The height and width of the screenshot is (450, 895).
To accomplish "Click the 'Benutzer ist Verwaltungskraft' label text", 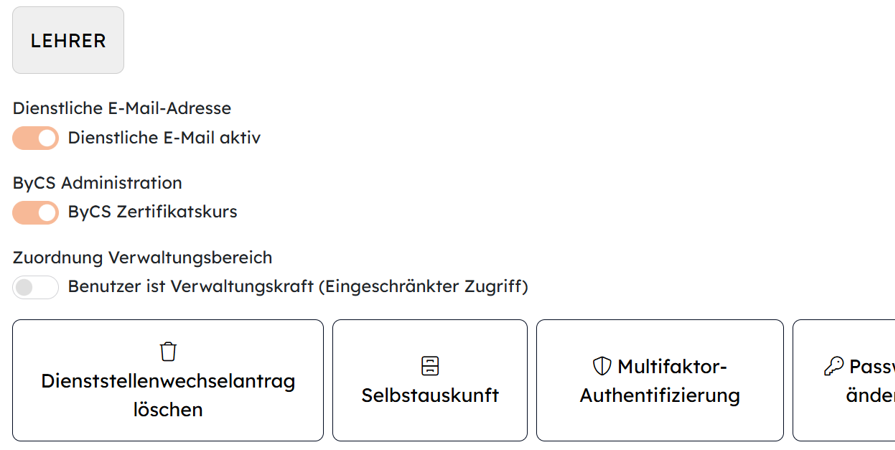I will 190,287.
